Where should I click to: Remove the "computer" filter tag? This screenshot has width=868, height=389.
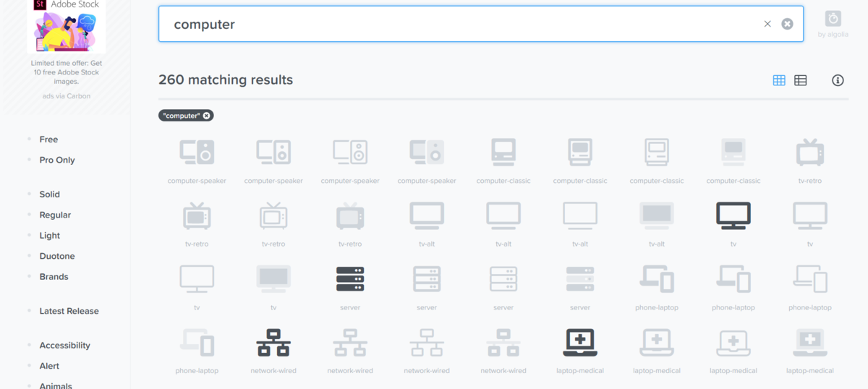[x=206, y=116]
